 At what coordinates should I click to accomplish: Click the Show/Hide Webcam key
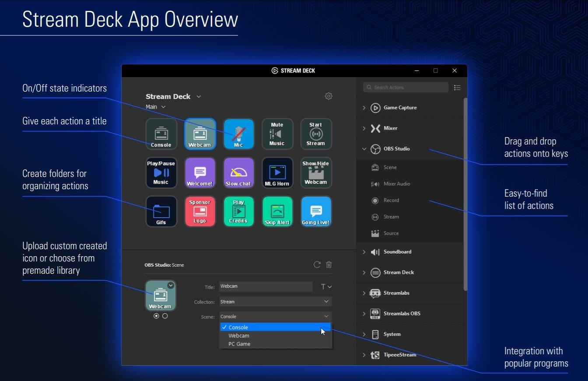click(x=316, y=173)
